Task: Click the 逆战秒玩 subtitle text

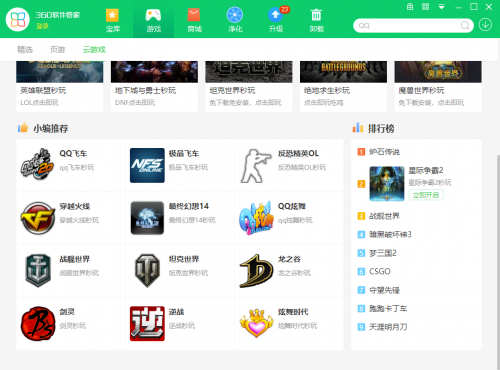Action: pos(182,326)
